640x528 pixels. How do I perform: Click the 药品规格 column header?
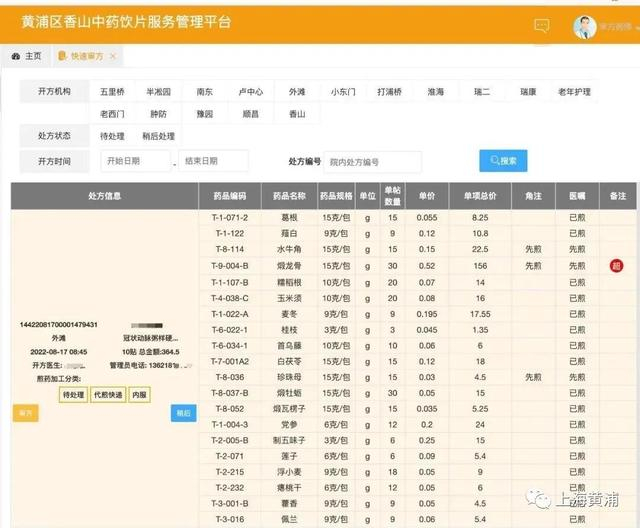[x=336, y=196]
